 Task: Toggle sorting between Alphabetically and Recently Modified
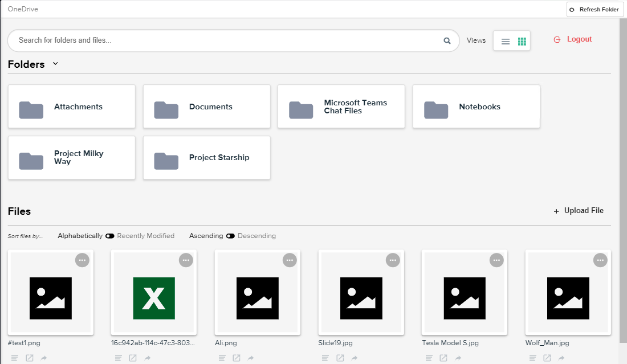pos(110,236)
